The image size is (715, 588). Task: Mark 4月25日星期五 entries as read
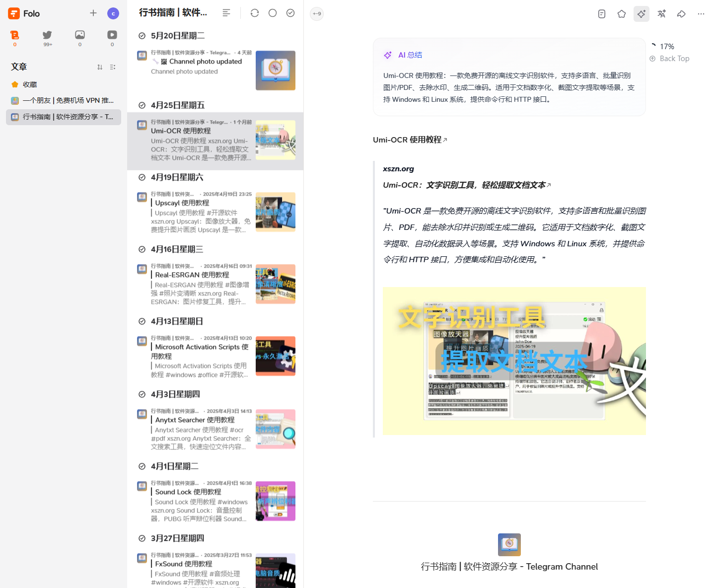[142, 105]
